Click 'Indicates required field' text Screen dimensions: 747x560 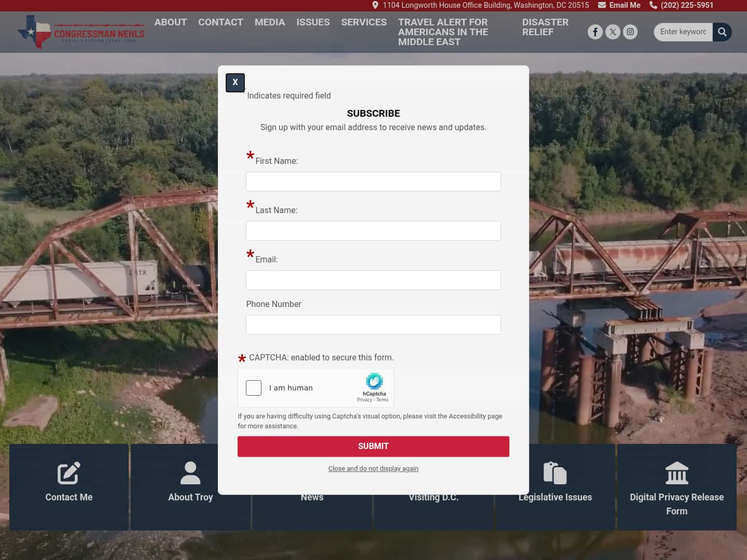pyautogui.click(x=289, y=96)
